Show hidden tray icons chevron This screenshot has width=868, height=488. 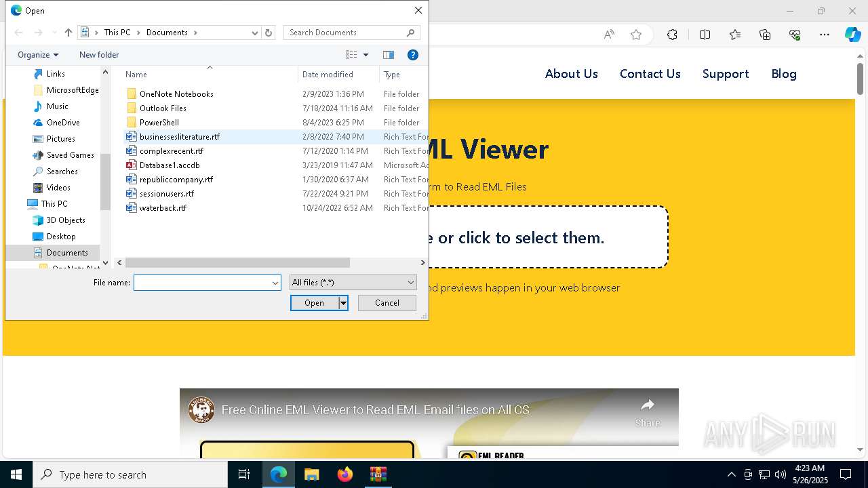tap(731, 474)
